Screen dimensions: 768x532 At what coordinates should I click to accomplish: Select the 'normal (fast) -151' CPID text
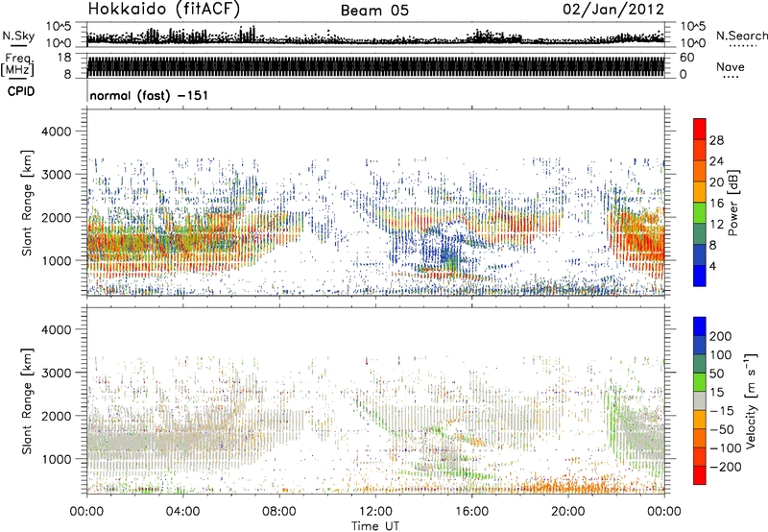149,95
